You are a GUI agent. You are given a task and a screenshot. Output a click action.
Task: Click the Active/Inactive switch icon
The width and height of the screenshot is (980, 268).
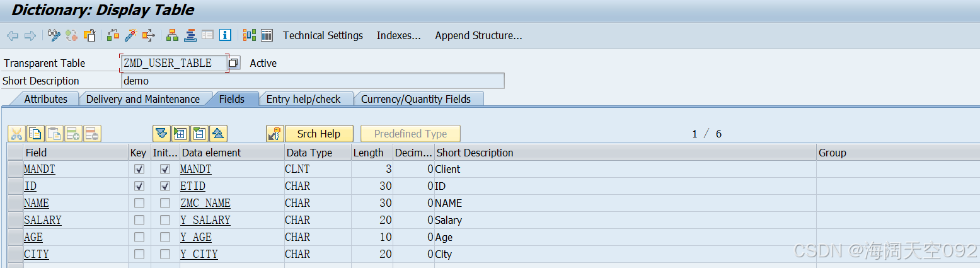coord(72,35)
